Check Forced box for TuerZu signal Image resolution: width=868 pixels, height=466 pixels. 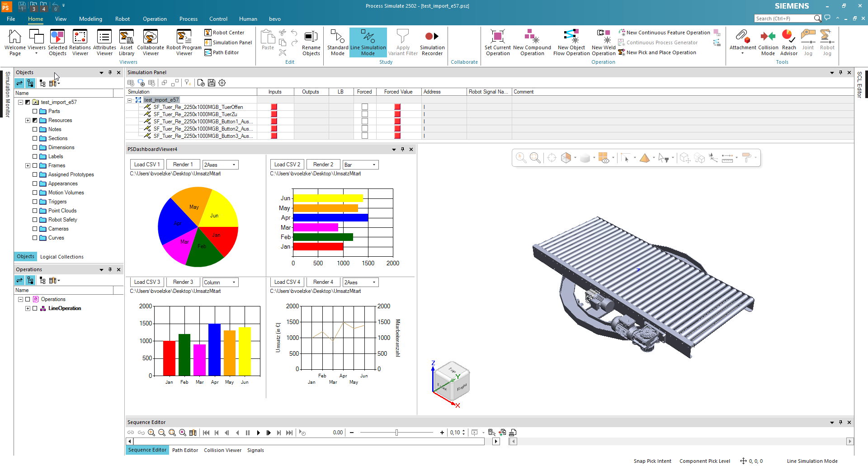(x=365, y=114)
